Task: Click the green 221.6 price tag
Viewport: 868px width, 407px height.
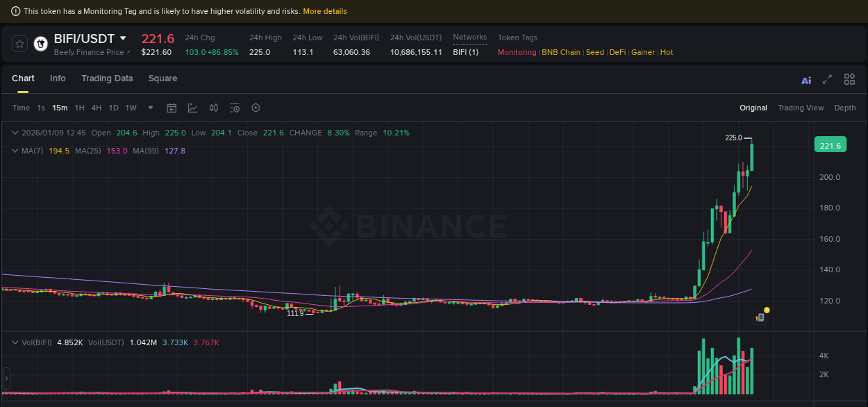Action: pyautogui.click(x=831, y=144)
